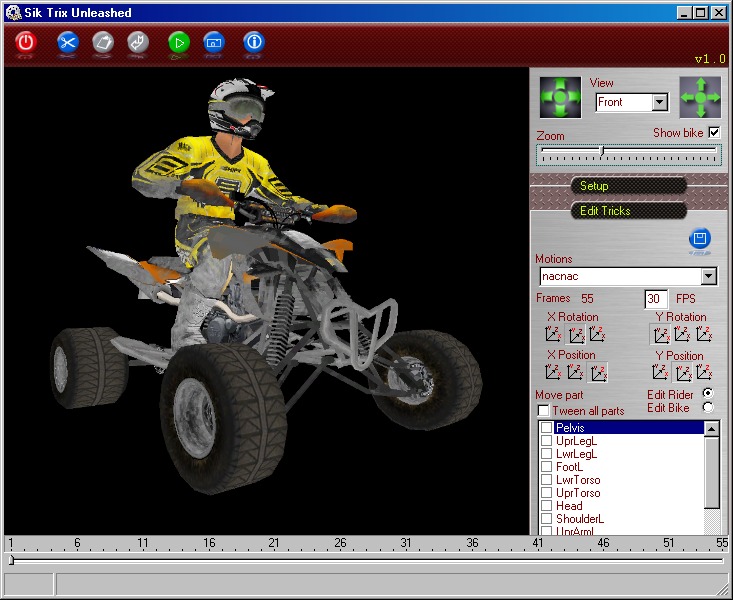Save with the blue floppy disk icon
Image resolution: width=733 pixels, height=600 pixels.
(700, 239)
